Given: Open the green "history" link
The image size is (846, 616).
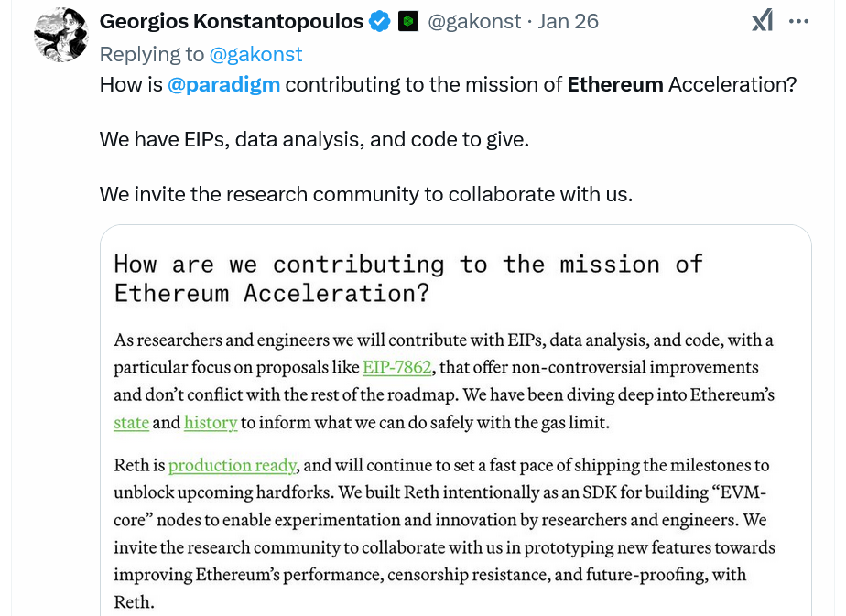Looking at the screenshot, I should point(211,423).
